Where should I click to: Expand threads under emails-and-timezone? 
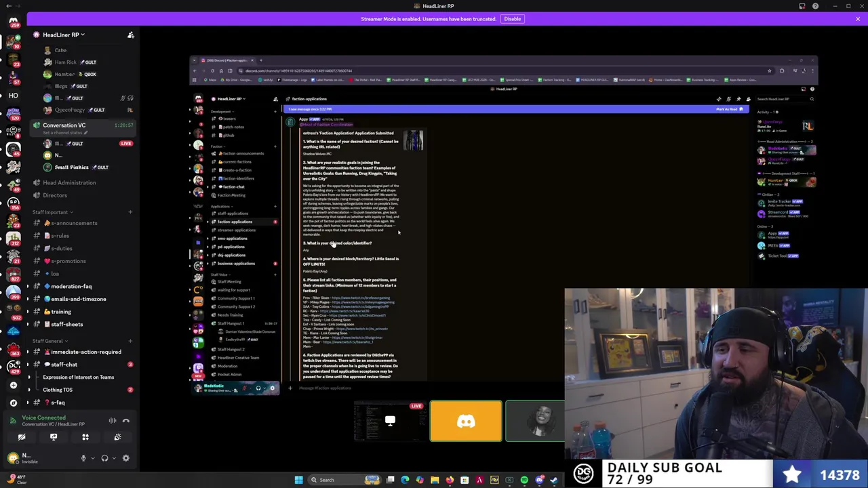coord(28,299)
